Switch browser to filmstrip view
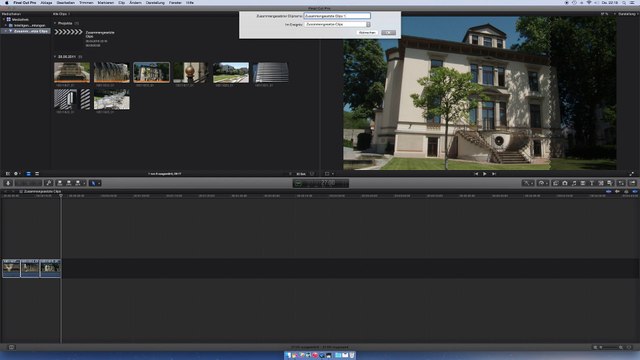This screenshot has height=360, width=640. 28,174
